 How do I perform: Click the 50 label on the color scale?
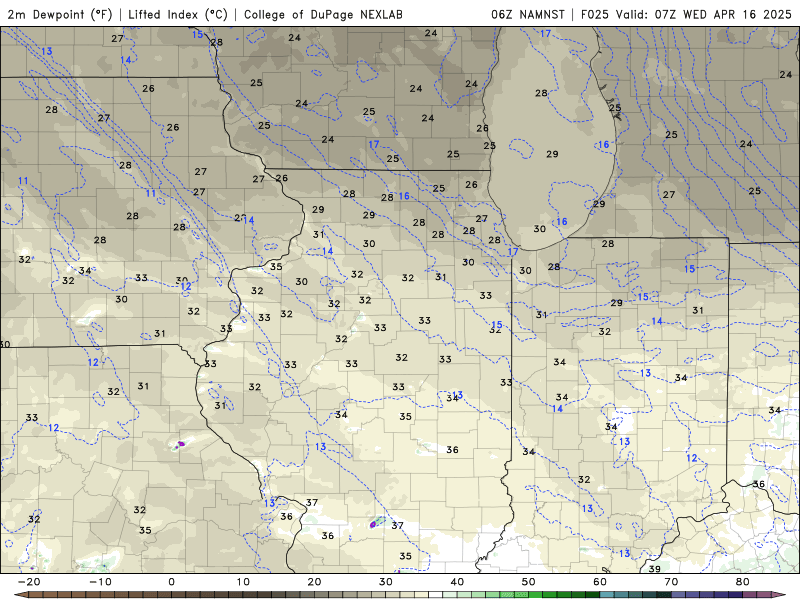[529, 582]
